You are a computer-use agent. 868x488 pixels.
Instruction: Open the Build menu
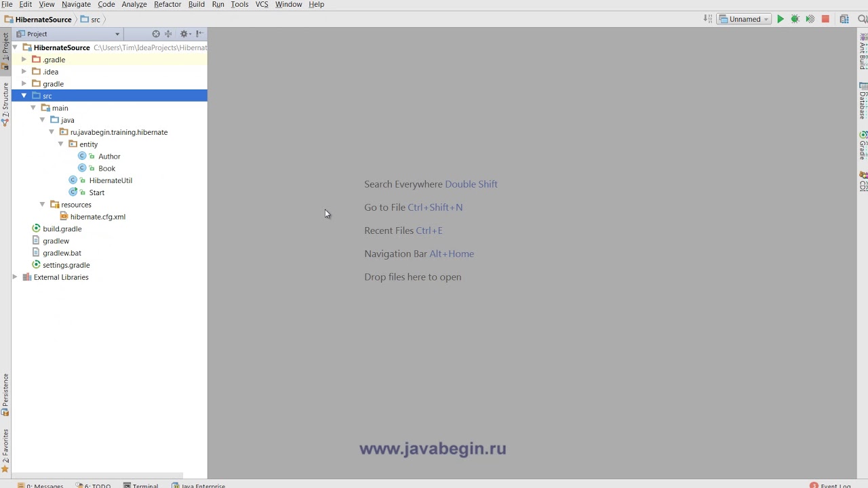pos(196,4)
